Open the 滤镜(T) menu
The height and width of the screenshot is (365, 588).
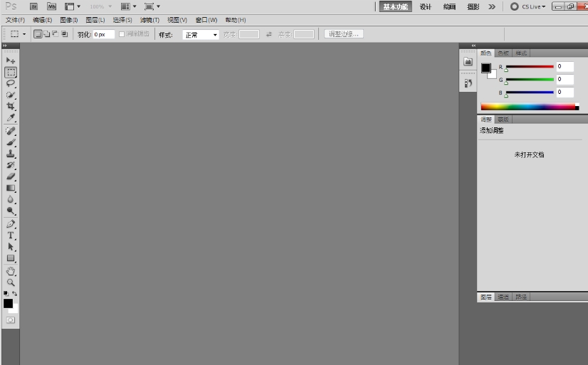pos(149,20)
